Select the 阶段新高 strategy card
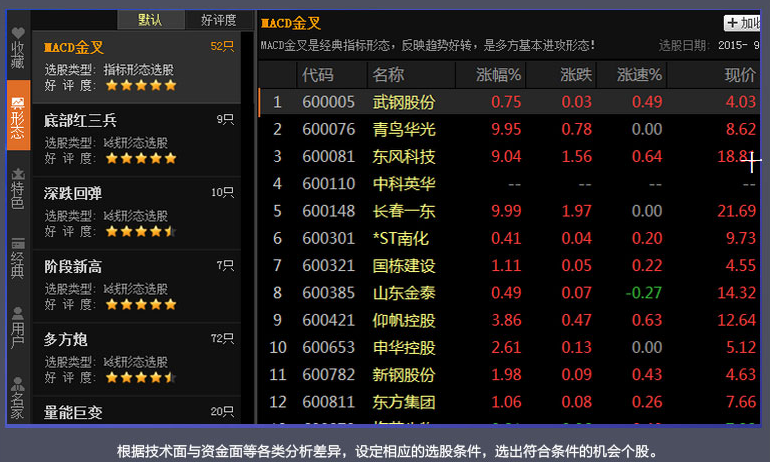 137,287
